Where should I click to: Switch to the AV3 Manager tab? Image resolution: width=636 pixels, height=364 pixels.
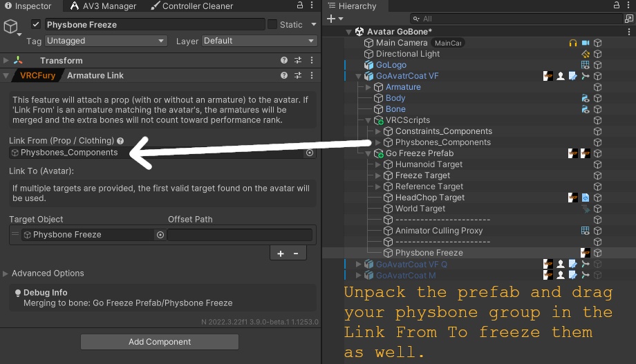[x=104, y=6]
